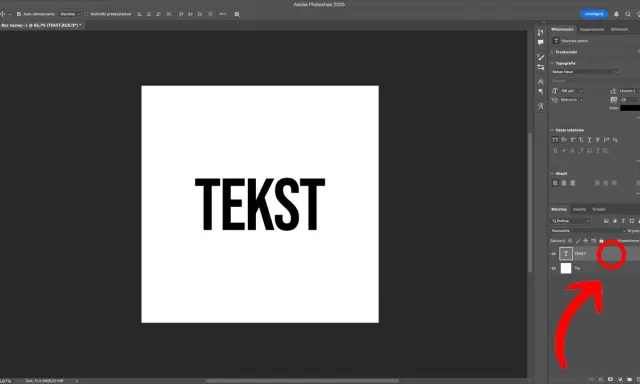
Task: Click the align right edges icon
Action: 158,14
